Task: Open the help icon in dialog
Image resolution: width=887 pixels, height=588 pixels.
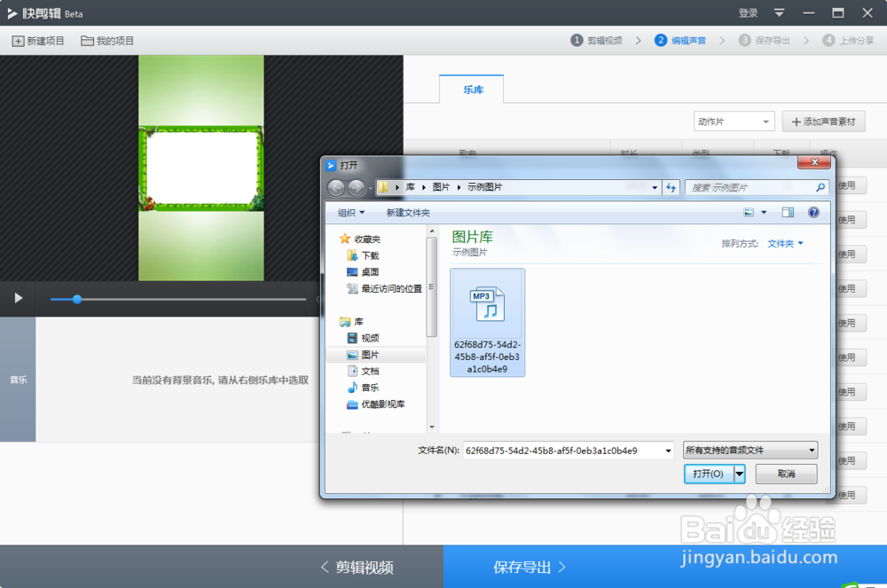Action: 813,213
